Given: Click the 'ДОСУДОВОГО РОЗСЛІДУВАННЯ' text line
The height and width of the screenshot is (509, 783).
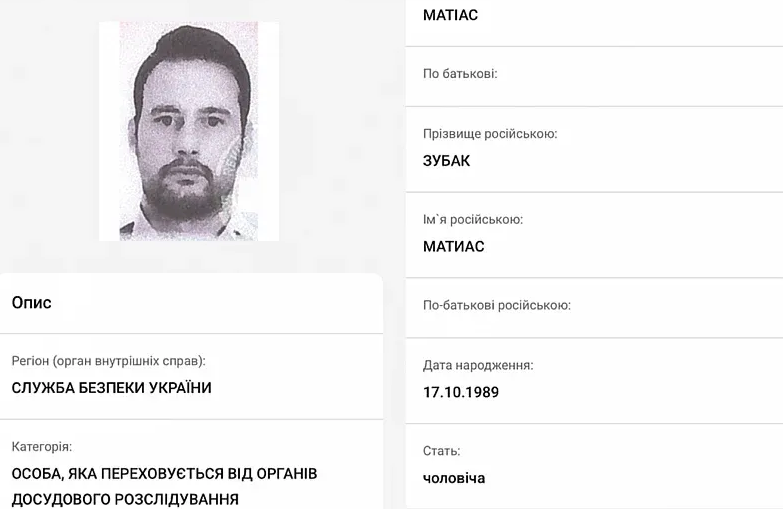Looking at the screenshot, I should pos(125,499).
